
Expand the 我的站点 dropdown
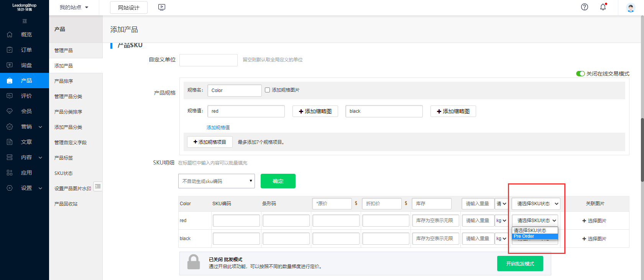pyautogui.click(x=74, y=7)
